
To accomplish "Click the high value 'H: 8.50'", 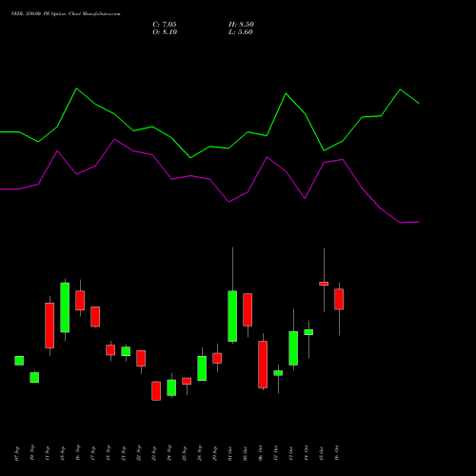I will coord(241,25).
